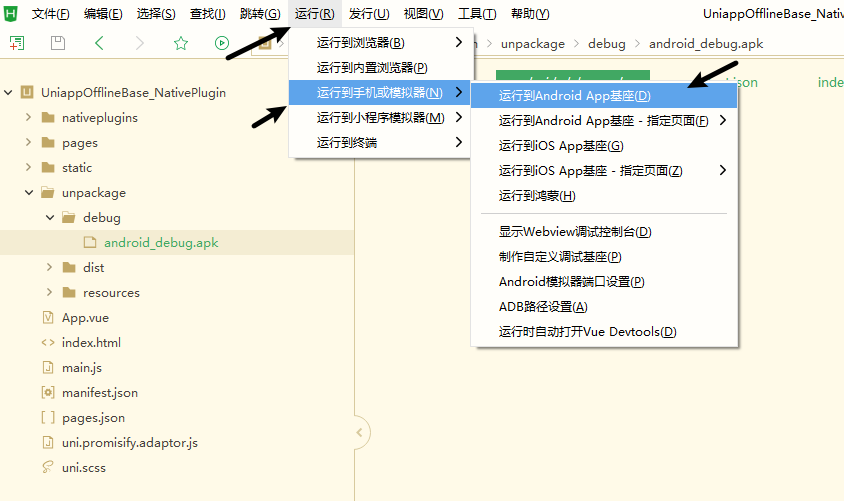
Task: Select android_debug.apk file in the tree
Action: [x=161, y=242]
